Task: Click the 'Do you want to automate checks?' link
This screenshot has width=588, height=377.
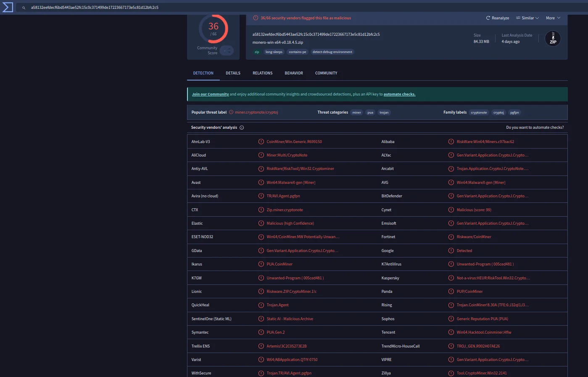Action: pyautogui.click(x=535, y=127)
